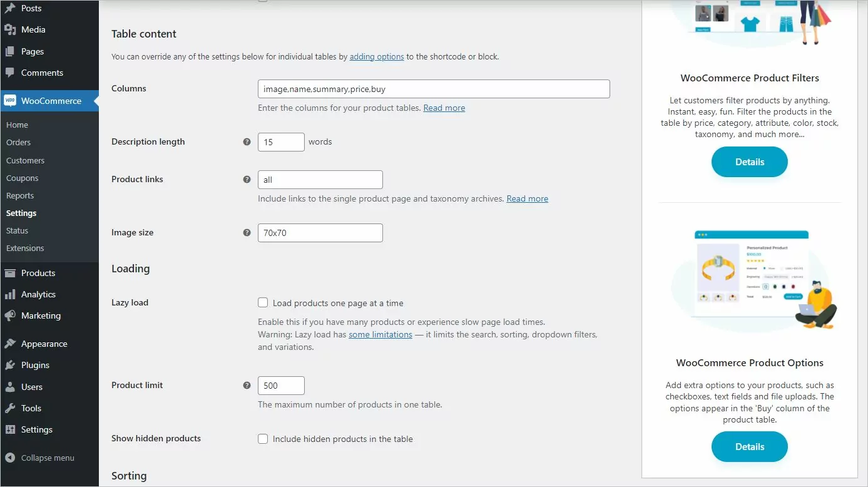Click the WooCommerce logo icon
Screen dimensions: 868x487
[x=10, y=101]
